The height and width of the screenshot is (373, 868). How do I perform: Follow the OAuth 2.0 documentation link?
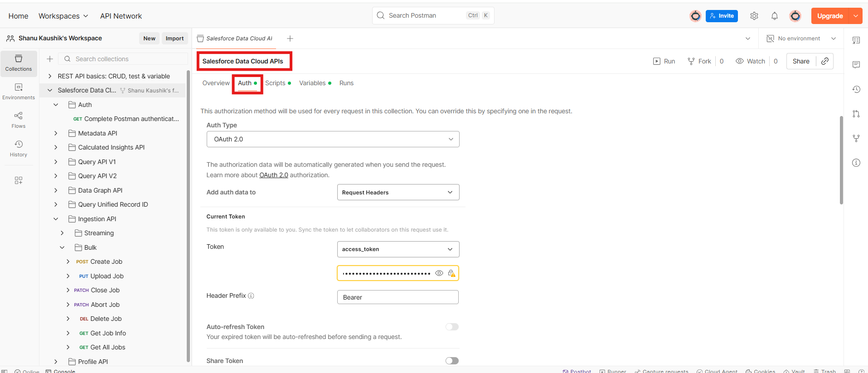point(273,175)
